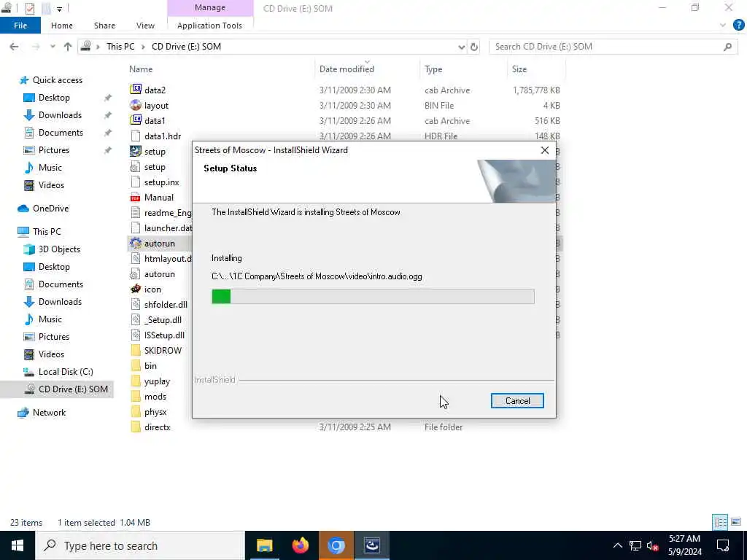Open the Share ribbon tab
The width and height of the screenshot is (747, 560).
coord(104,26)
